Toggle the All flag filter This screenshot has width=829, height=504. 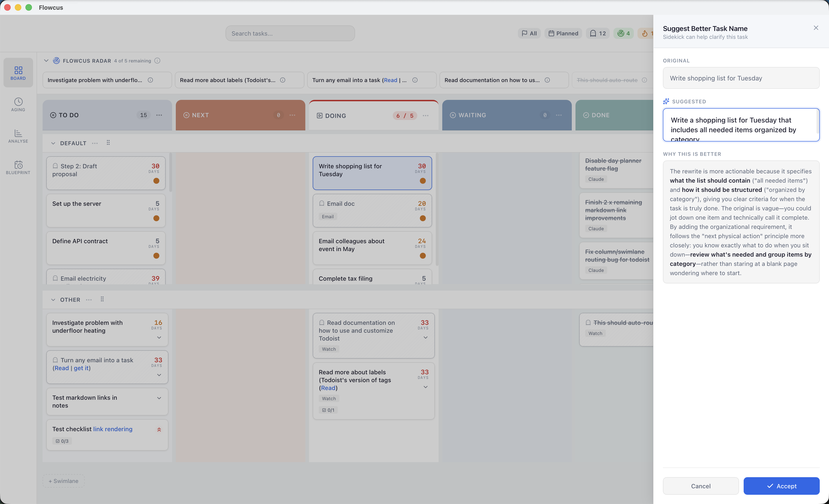coord(529,33)
